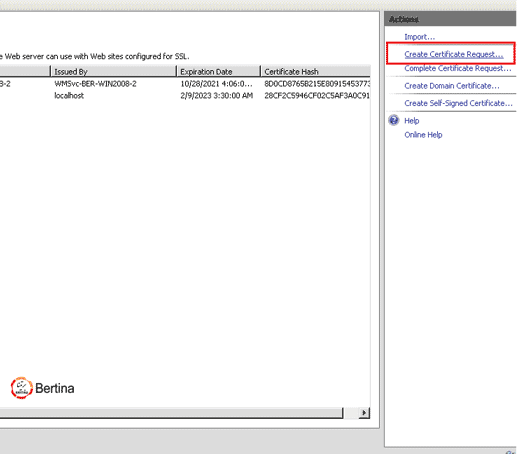Sort by Issued By column header
This screenshot has height=454, width=518.
coord(113,71)
